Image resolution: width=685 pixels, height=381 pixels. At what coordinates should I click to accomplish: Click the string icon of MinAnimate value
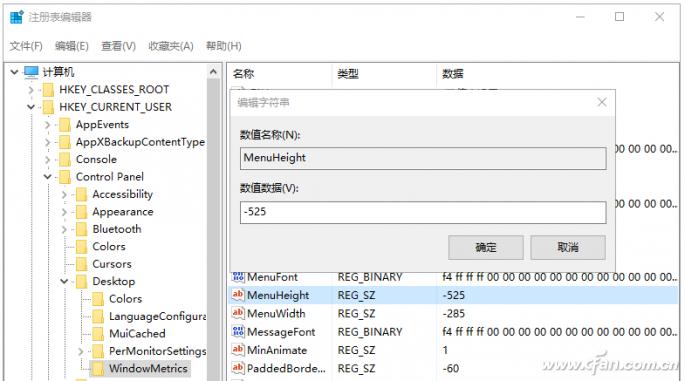click(238, 350)
